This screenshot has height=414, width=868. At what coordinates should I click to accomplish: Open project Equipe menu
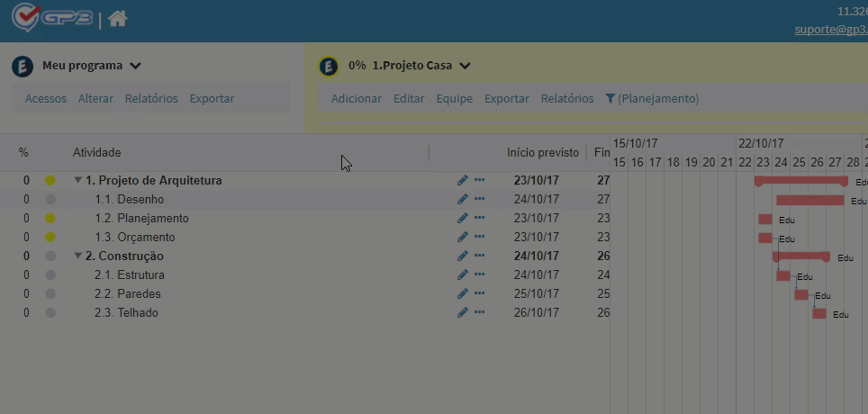click(x=455, y=98)
